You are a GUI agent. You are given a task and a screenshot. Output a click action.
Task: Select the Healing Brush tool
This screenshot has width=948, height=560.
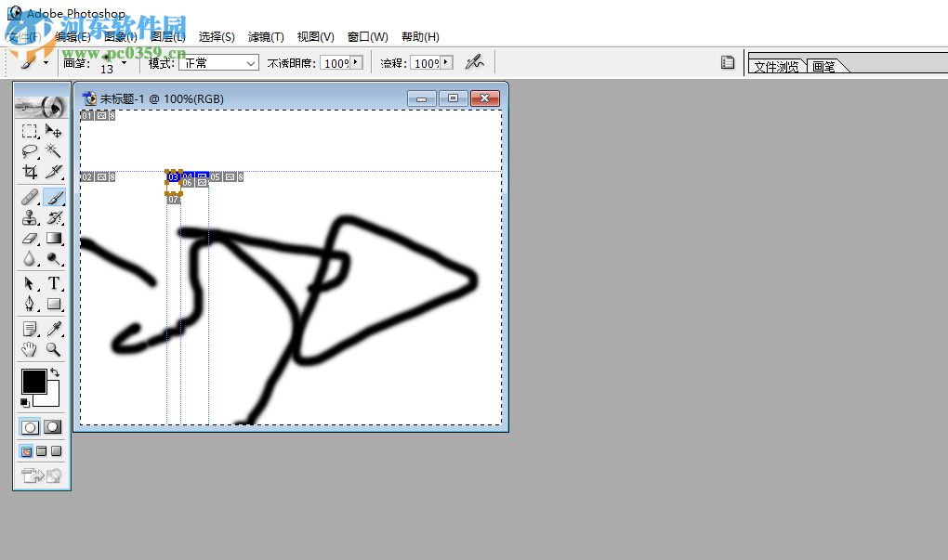click(30, 197)
